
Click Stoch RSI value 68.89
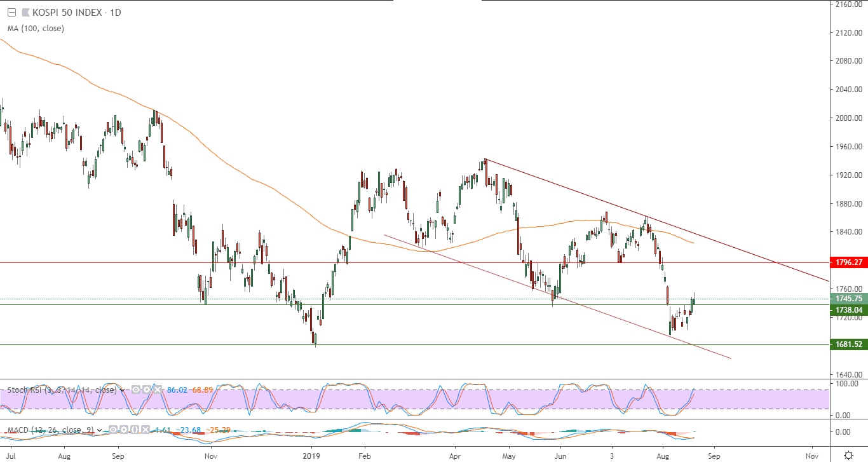[x=203, y=390]
